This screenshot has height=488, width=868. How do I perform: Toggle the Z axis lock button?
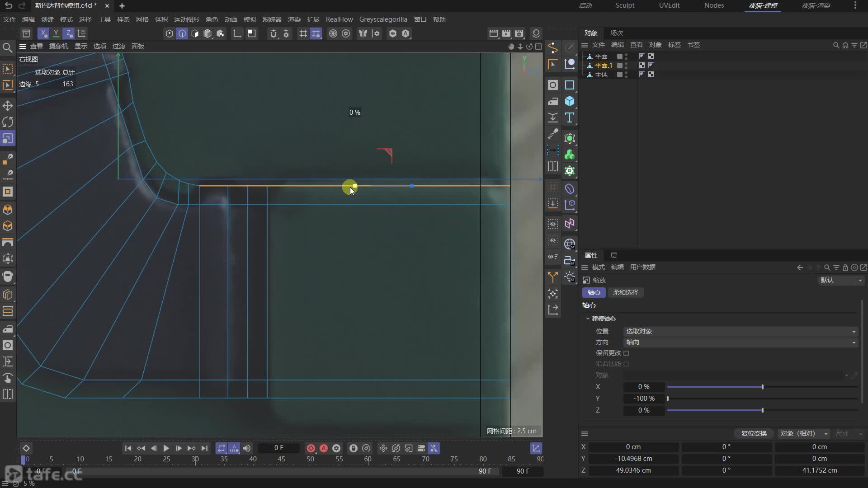click(x=69, y=33)
